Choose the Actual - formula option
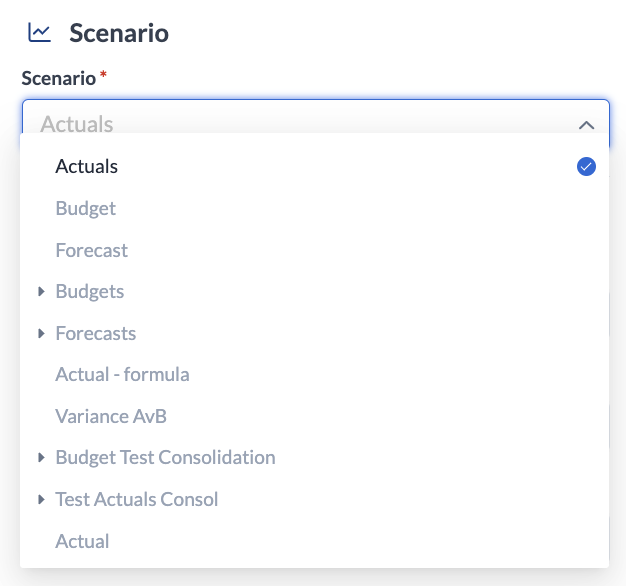Image resolution: width=626 pixels, height=586 pixels. (122, 375)
